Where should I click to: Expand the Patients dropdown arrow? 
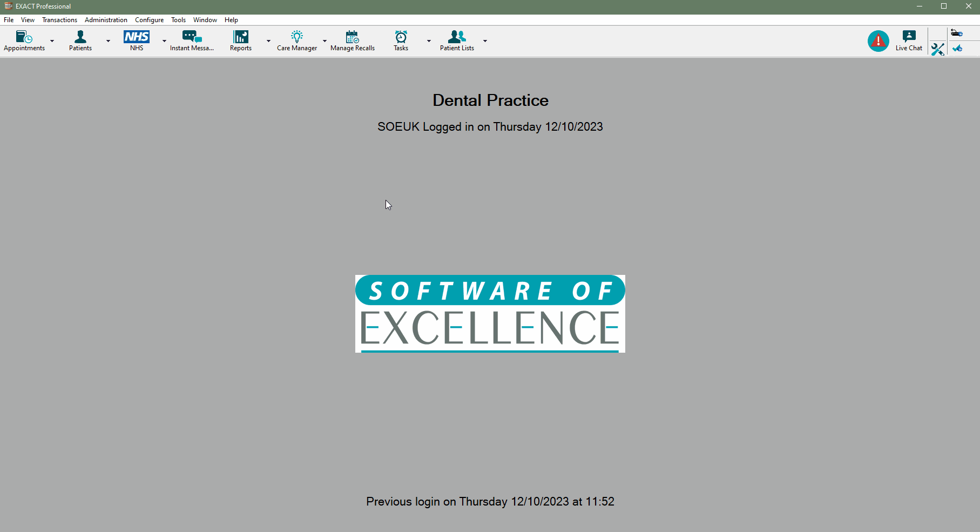pos(108,41)
